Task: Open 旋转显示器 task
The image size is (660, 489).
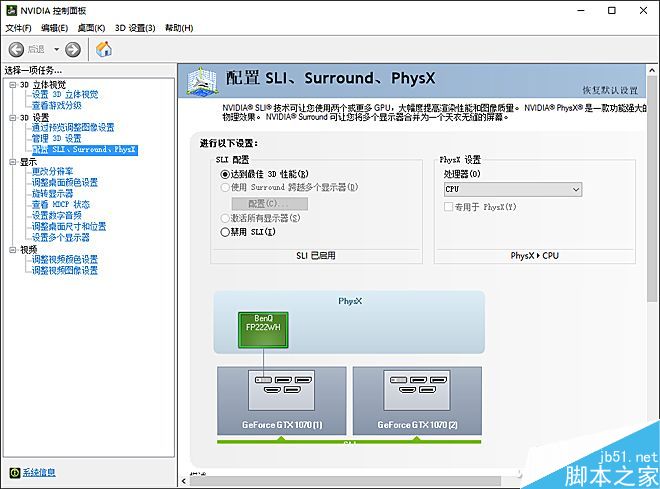Action: tap(53, 194)
